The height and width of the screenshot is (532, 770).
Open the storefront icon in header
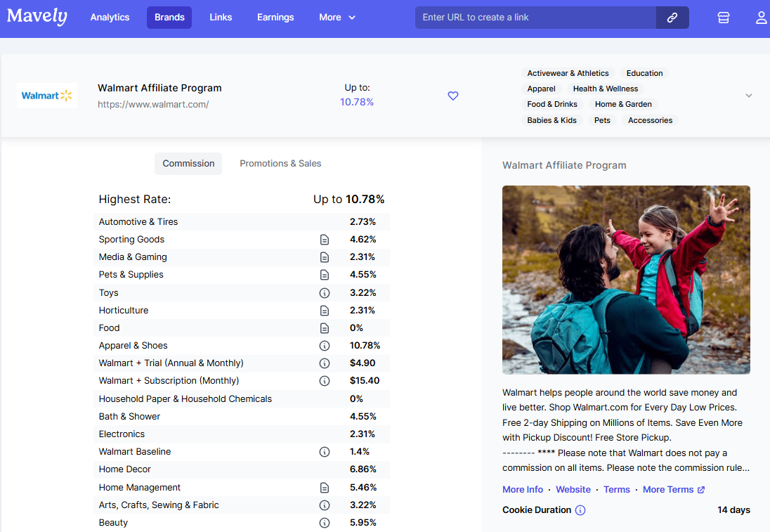[x=724, y=18]
